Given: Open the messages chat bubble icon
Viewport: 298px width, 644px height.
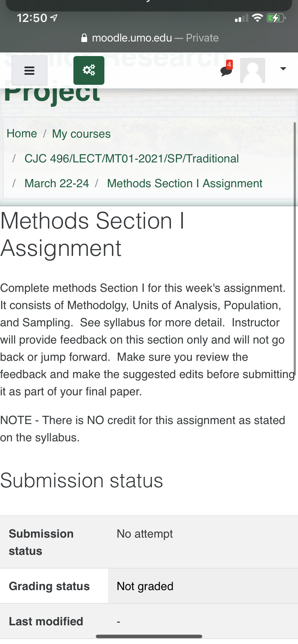Looking at the screenshot, I should [x=226, y=71].
